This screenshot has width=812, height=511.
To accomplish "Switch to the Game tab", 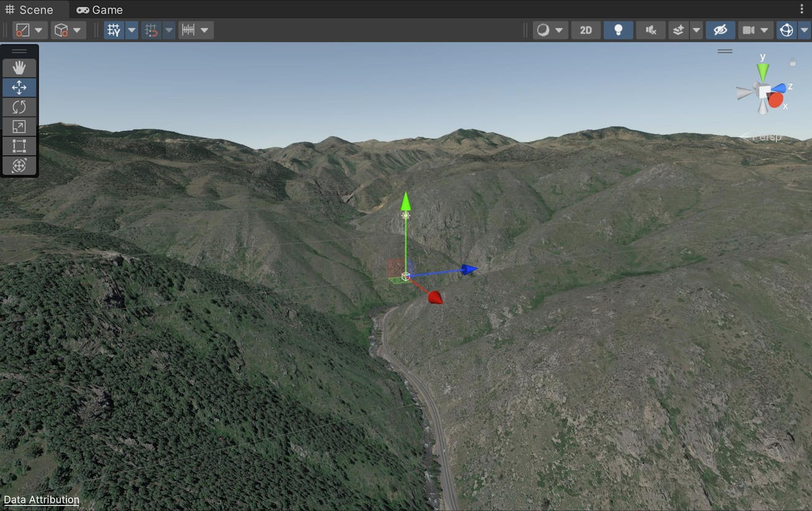I will 99,9.
